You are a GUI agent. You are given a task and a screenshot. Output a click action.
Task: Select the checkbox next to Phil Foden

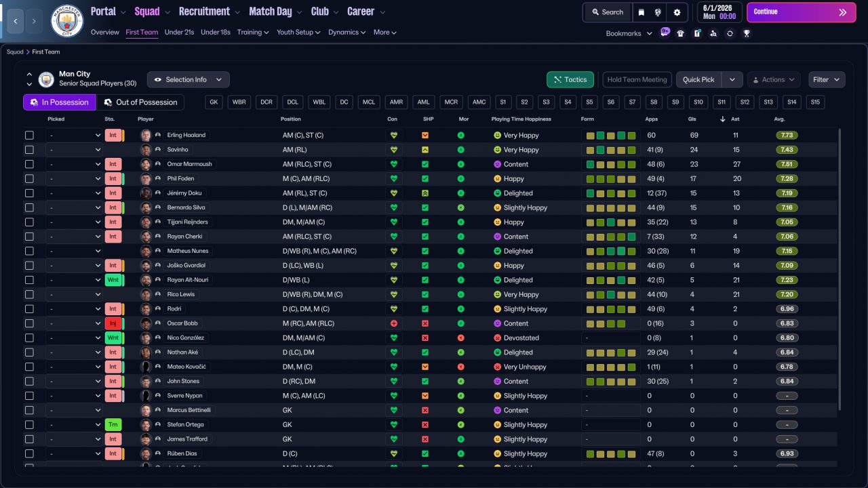29,179
